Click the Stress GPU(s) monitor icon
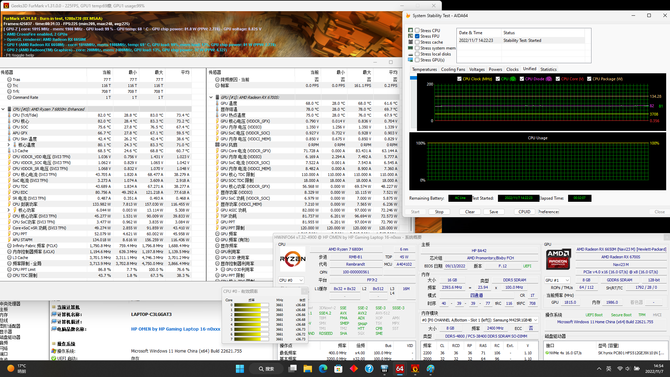Screen dimensions: 670x377 pos(411,60)
